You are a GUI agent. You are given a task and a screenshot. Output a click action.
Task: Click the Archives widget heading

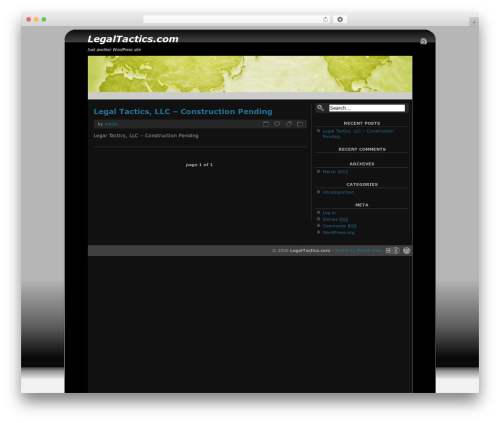(x=362, y=164)
